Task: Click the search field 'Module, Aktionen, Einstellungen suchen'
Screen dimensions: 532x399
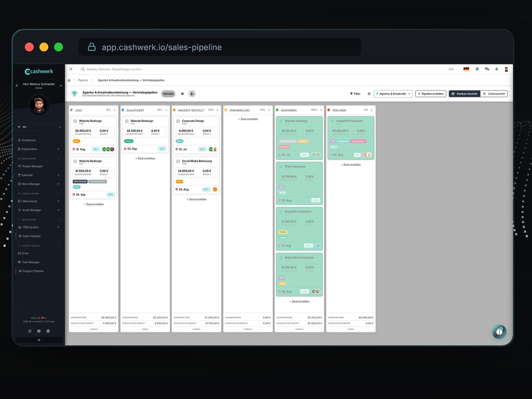Action: point(115,69)
